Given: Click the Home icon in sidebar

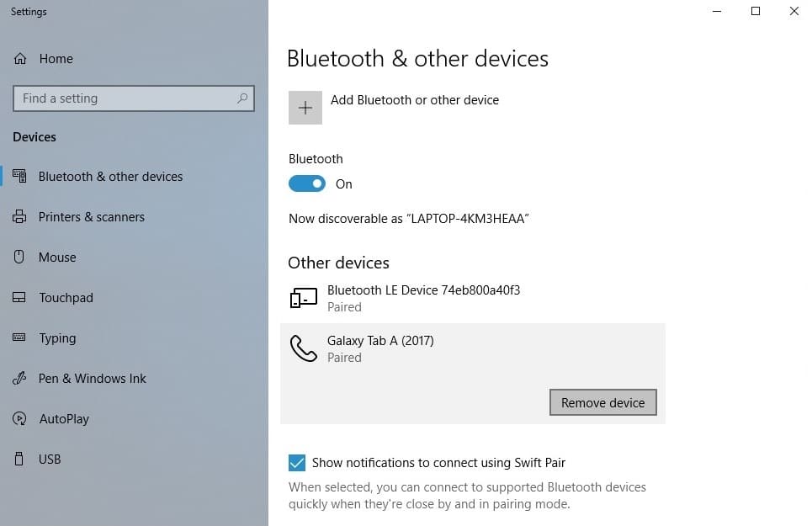Looking at the screenshot, I should [20, 59].
